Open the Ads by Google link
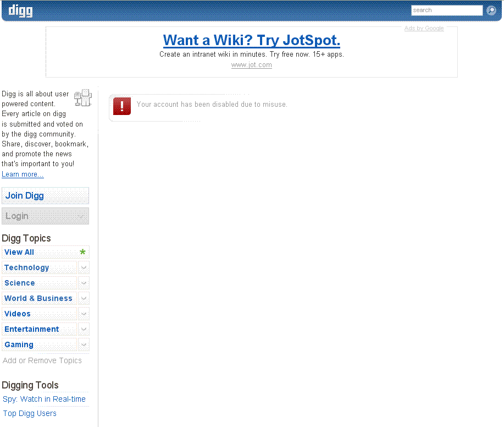The height and width of the screenshot is (427, 504). tap(424, 28)
